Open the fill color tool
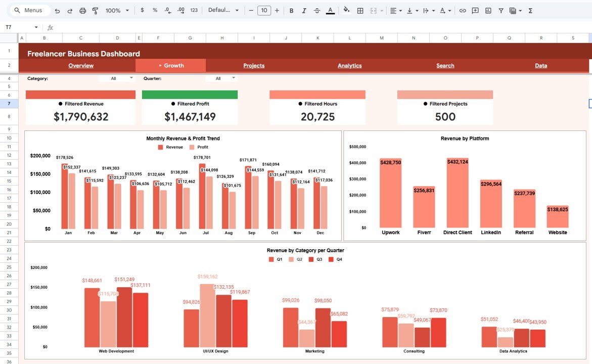The width and height of the screenshot is (592, 364). click(x=346, y=10)
